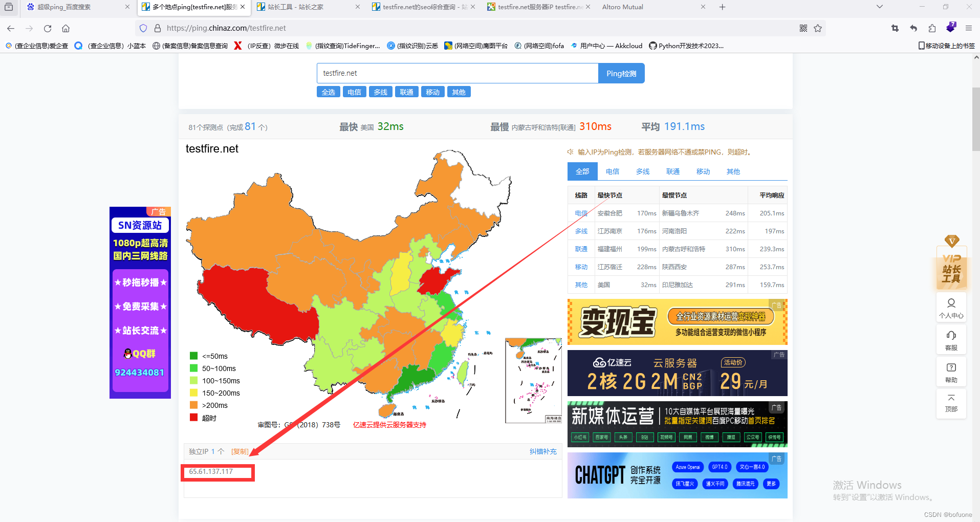Click the tracking protection shield icon
This screenshot has width=980, height=522.
[143, 28]
